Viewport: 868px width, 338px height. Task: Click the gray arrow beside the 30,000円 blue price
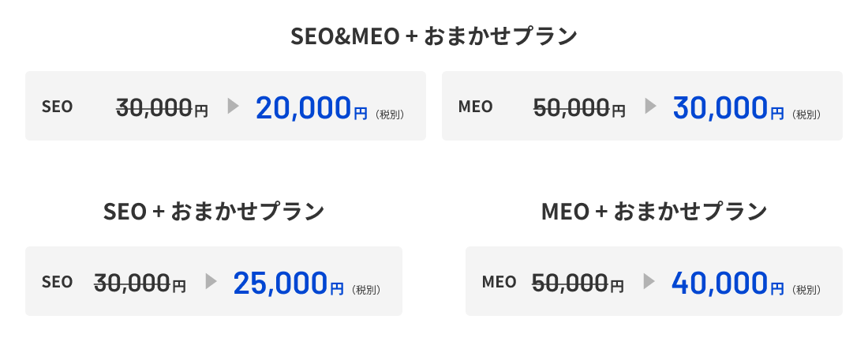point(650,106)
